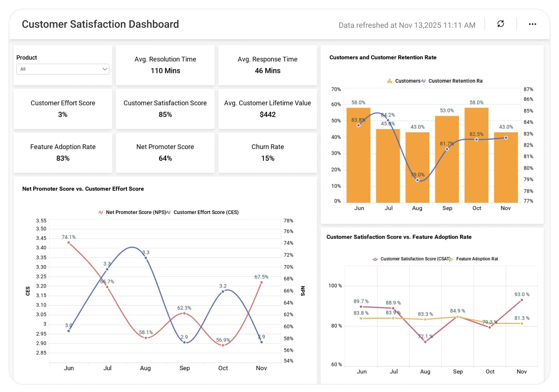Image resolution: width=559 pixels, height=392 pixels.
Task: Click the 56.9% NPS data point in Oct
Action: pyautogui.click(x=223, y=345)
